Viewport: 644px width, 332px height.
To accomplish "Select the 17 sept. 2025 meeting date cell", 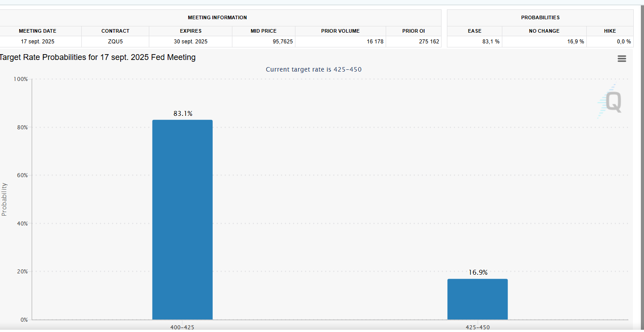I will (x=38, y=42).
